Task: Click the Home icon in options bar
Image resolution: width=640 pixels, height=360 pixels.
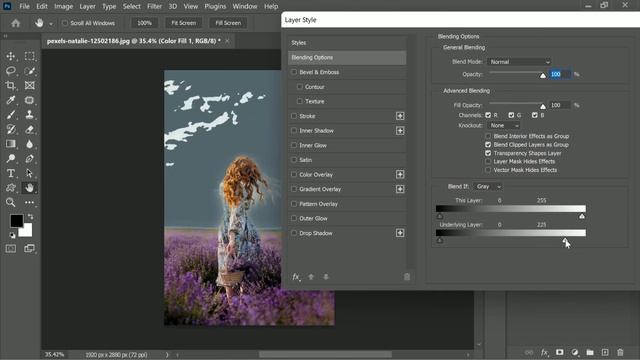Action: [16, 23]
